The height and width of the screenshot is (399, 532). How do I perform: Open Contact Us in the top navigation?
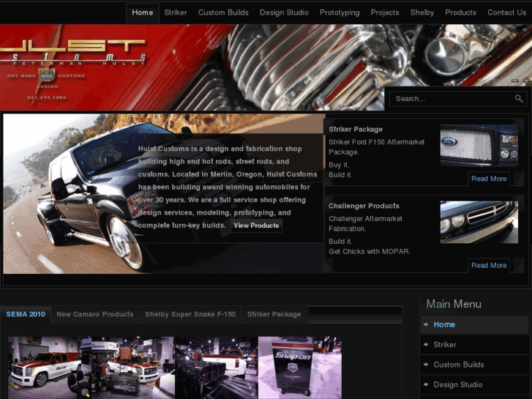tap(506, 13)
